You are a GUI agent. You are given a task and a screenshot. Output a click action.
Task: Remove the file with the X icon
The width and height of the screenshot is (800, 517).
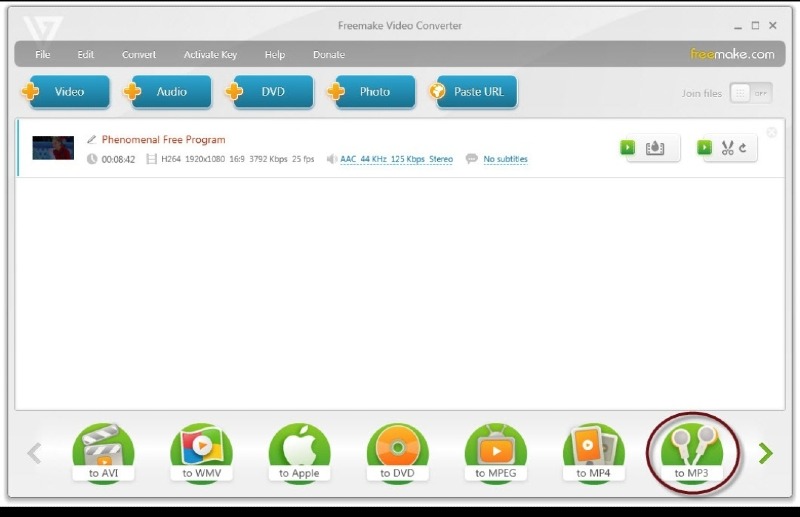click(x=771, y=133)
